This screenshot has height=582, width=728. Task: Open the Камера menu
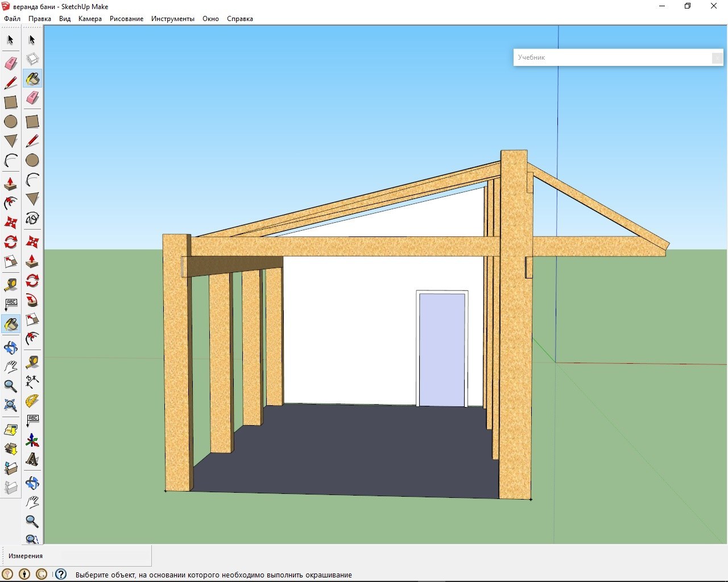[90, 19]
